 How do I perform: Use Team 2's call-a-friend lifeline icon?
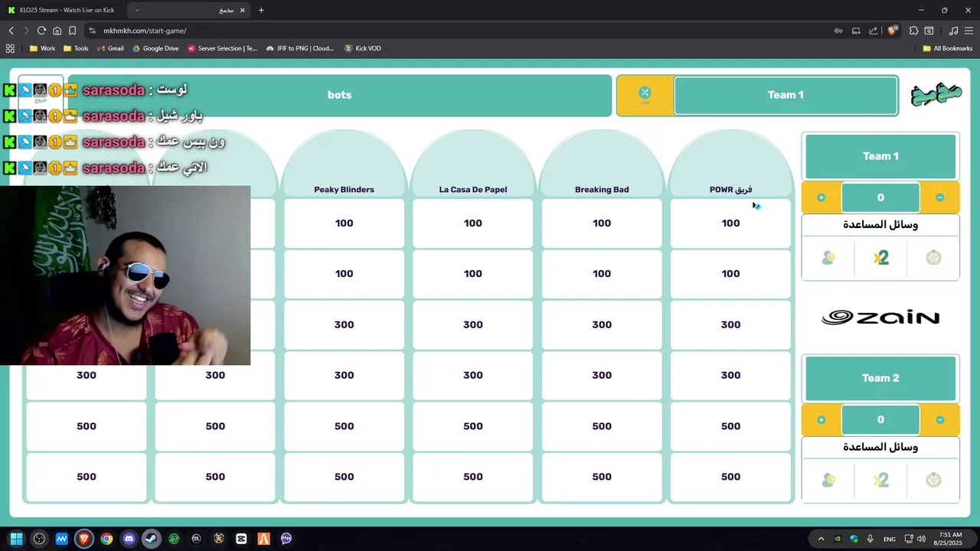tap(828, 480)
